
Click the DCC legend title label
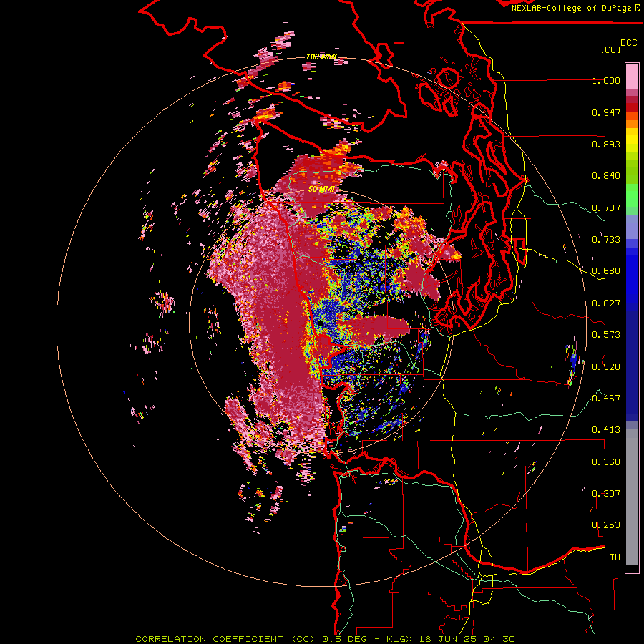point(629,43)
